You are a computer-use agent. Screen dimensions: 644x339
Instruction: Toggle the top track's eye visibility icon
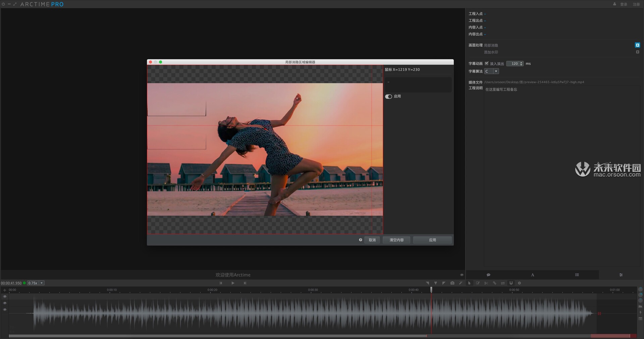point(5,297)
